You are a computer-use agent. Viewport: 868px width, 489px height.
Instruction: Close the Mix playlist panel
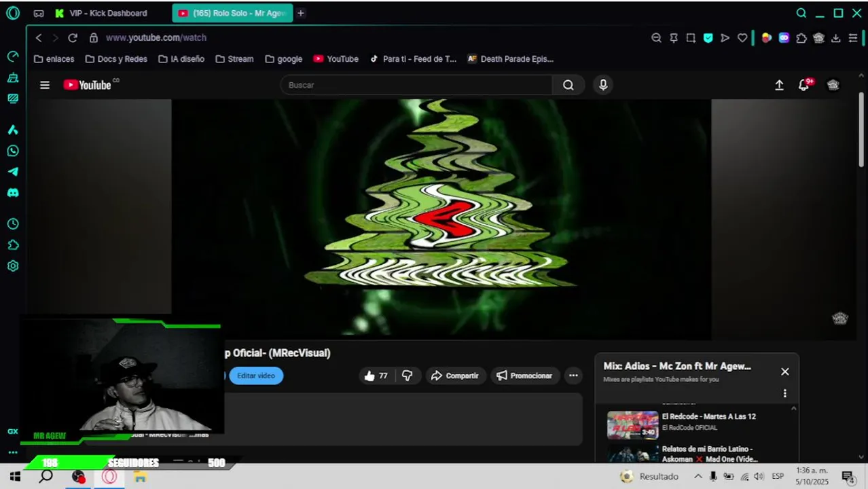(x=785, y=372)
